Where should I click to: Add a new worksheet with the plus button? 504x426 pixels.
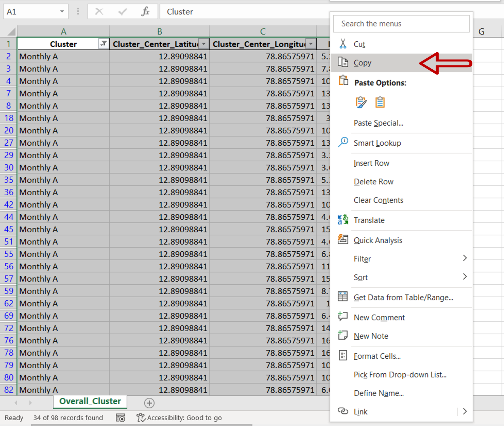pyautogui.click(x=149, y=403)
